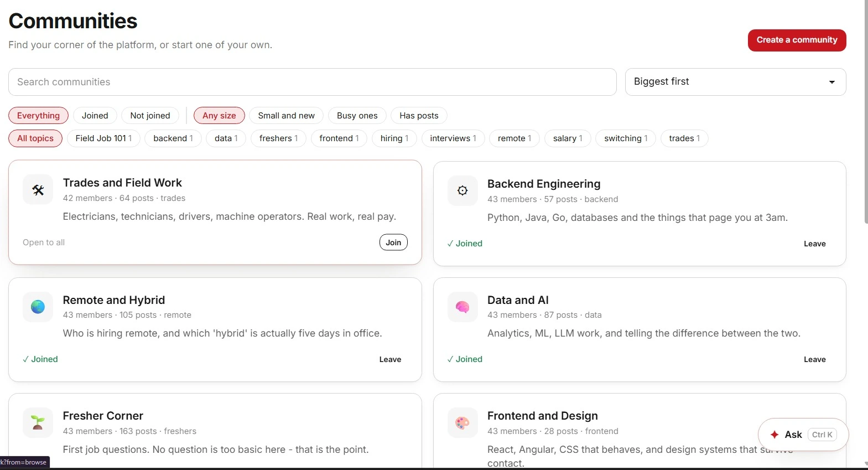Filter by Joined communities
The width and height of the screenshot is (868, 470).
95,116
